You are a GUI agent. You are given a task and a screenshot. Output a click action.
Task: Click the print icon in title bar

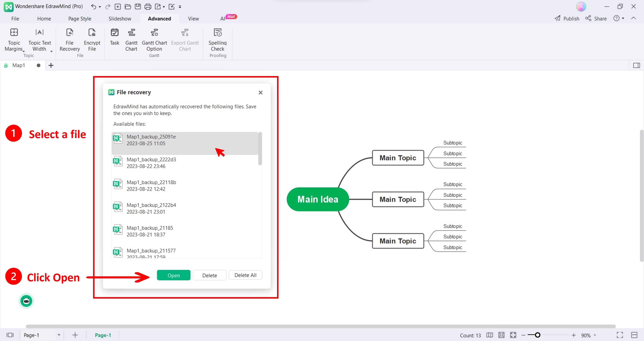coord(148,6)
